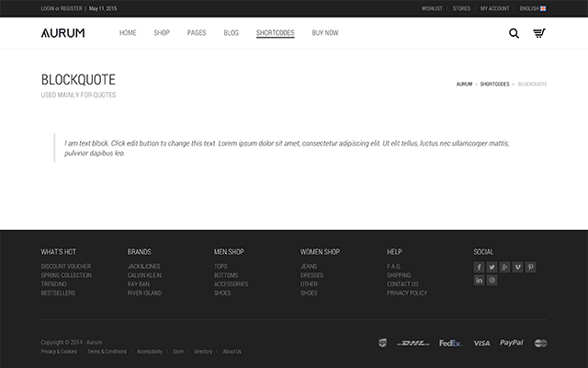Go to the Blog menu item
This screenshot has height=368, width=588.
coord(231,33)
